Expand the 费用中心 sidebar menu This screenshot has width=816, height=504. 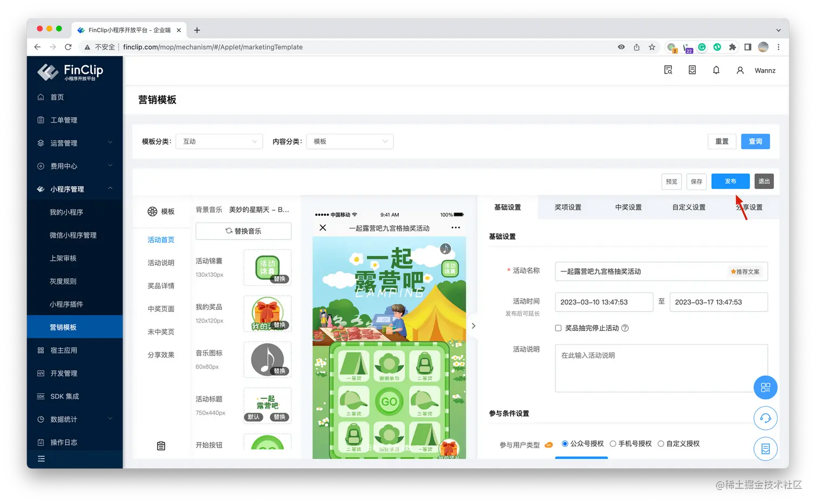pyautogui.click(x=74, y=166)
